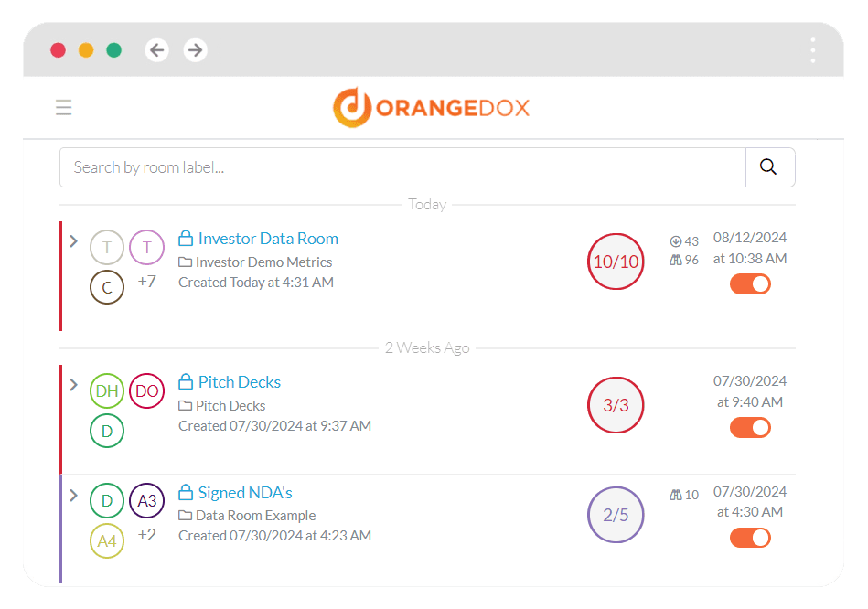Click the views binoculars icon showing 96
This screenshot has height=609, width=868.
click(x=676, y=260)
